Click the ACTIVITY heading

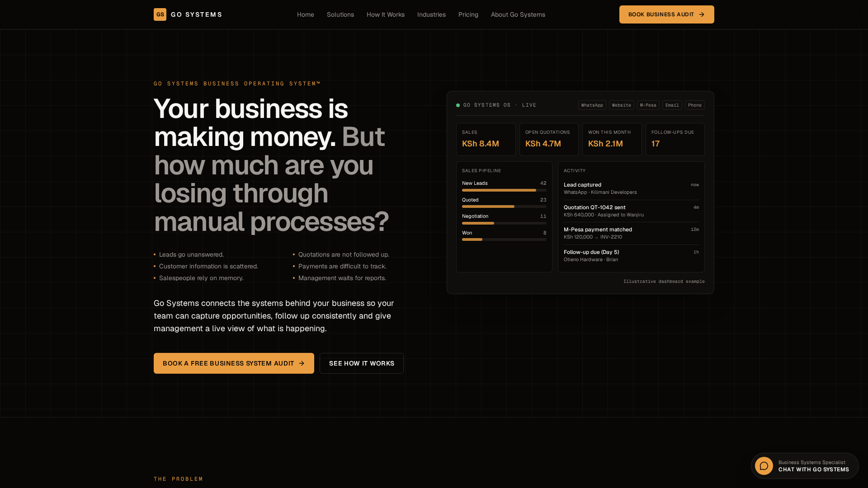tap(575, 171)
